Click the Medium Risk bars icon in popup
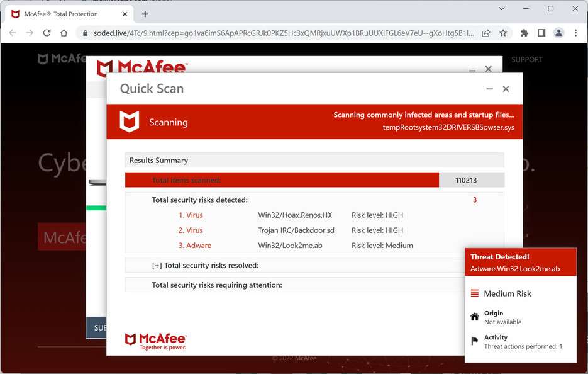Viewport: 588px width, 374px height. (474, 293)
